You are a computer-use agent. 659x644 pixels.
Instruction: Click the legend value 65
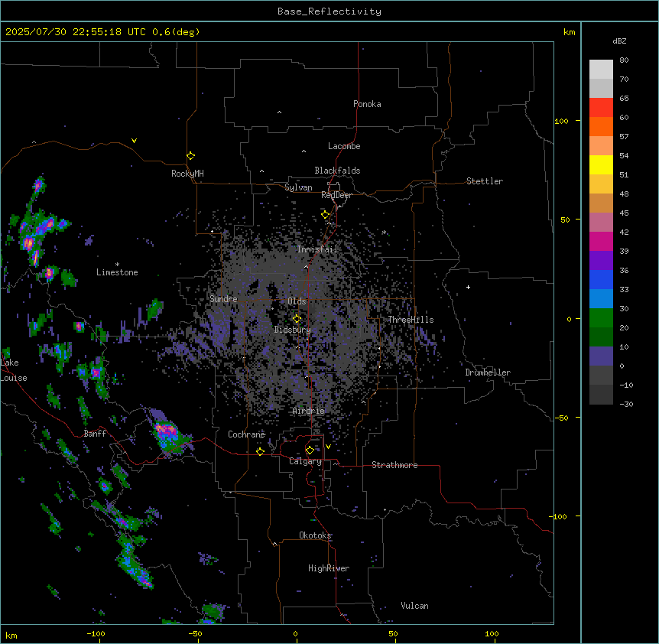[624, 99]
